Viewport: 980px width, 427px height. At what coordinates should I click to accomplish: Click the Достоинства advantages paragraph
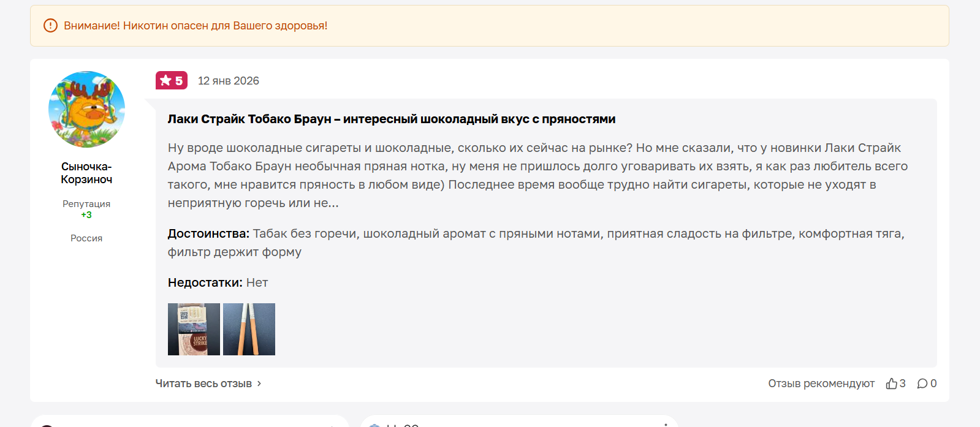[536, 243]
